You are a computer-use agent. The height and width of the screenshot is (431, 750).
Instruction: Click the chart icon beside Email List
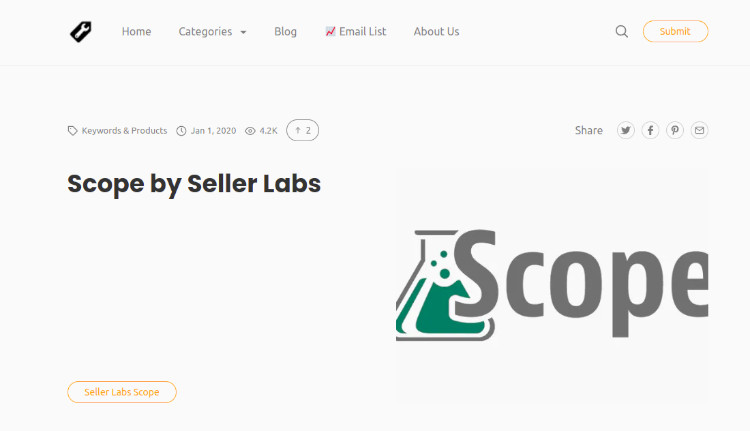[330, 32]
